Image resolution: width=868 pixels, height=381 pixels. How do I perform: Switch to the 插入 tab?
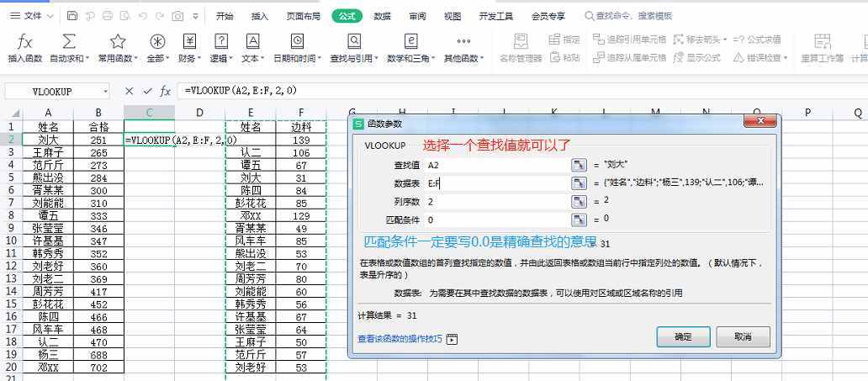click(x=260, y=17)
